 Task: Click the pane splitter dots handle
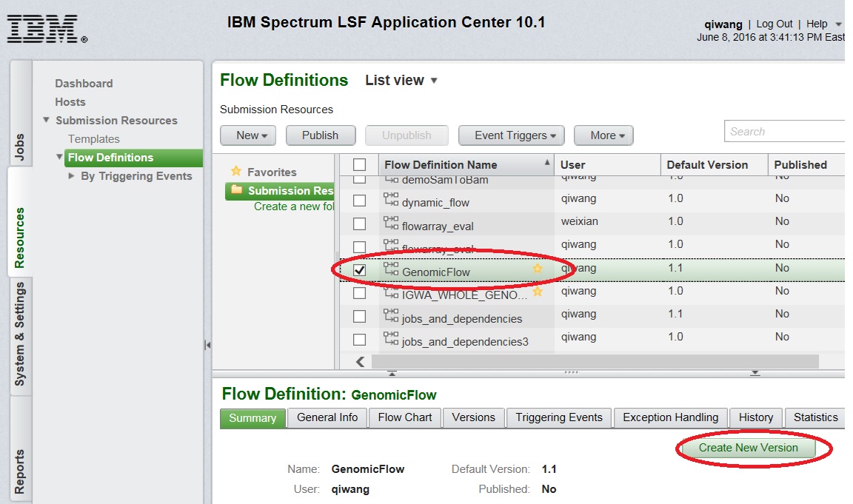click(571, 373)
